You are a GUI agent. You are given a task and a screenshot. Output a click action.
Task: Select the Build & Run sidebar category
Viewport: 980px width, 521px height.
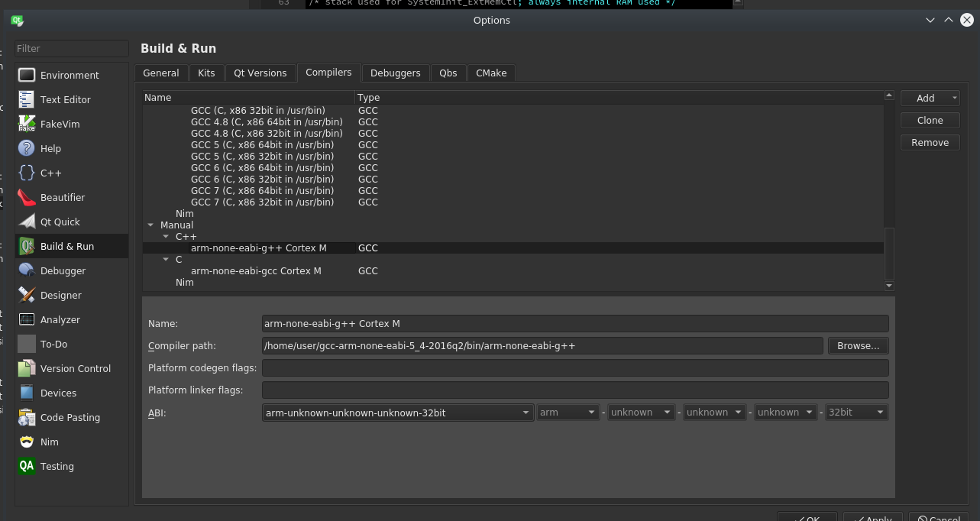coord(72,246)
